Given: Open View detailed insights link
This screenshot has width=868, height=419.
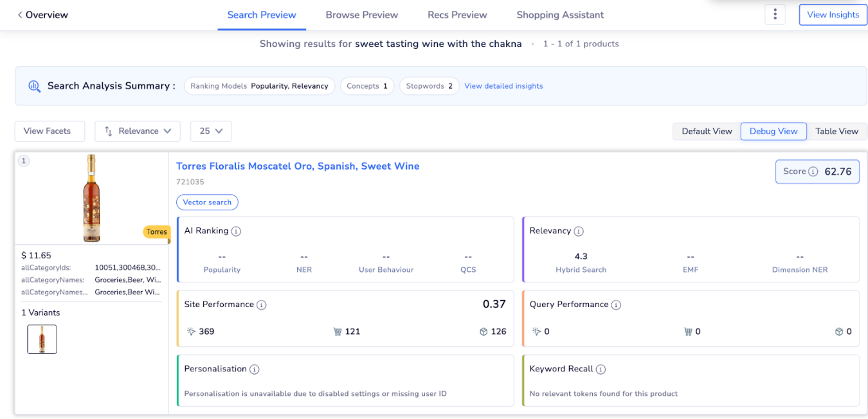Looking at the screenshot, I should (503, 86).
